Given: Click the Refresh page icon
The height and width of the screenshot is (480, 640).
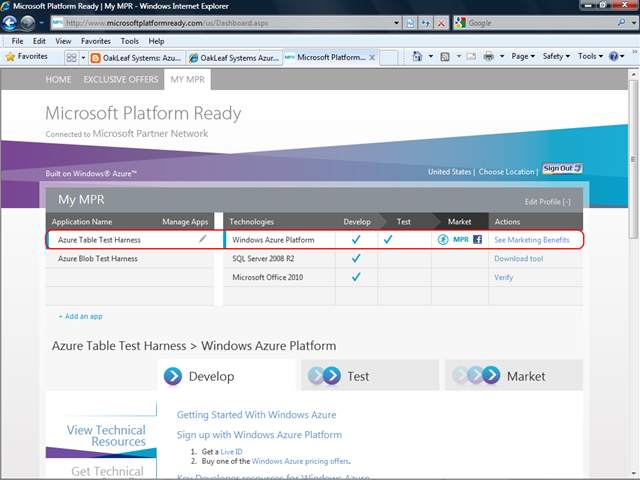Looking at the screenshot, I should tap(425, 23).
